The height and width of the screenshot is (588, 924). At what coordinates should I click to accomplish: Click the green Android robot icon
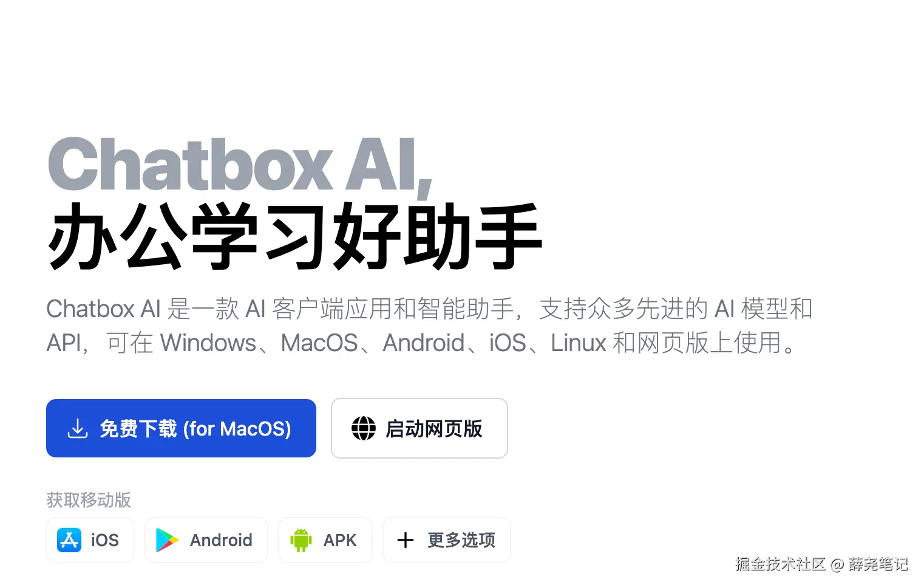click(x=301, y=540)
